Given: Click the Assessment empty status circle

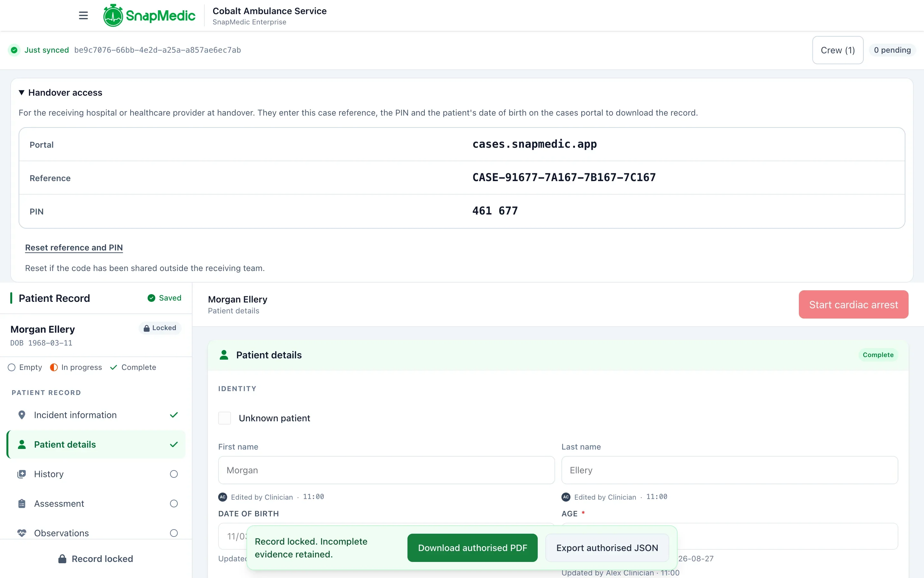Looking at the screenshot, I should (174, 504).
